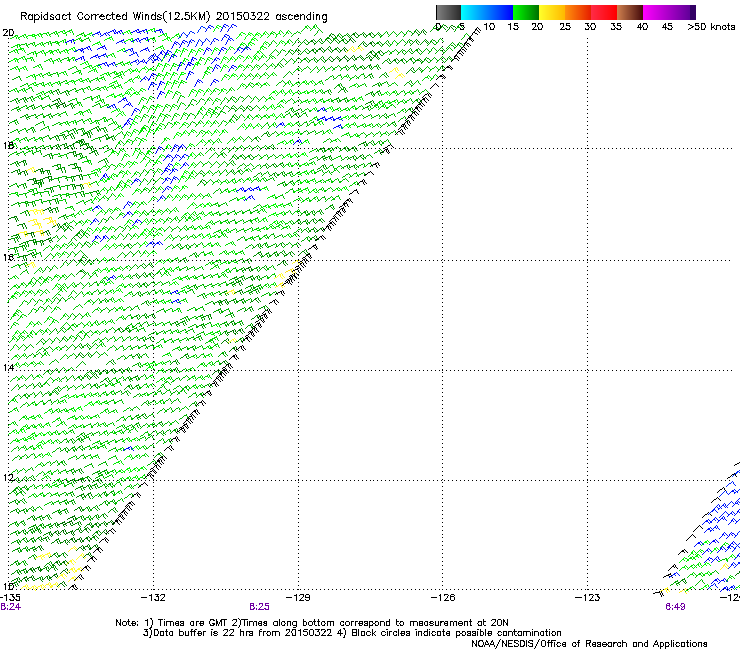The width and height of the screenshot is (740, 650).
Task: Click legend tick label '40'
Action: [x=642, y=27]
